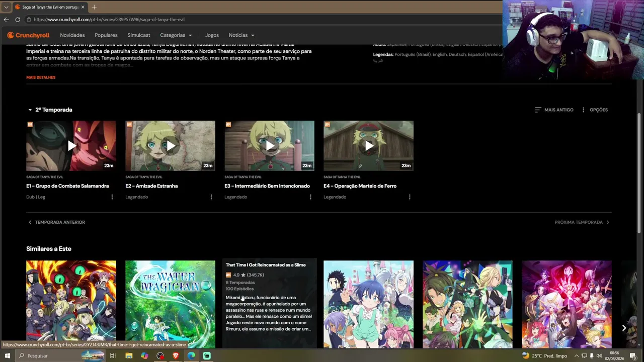Open the Simulcast section
644x362 pixels.
[x=139, y=35]
